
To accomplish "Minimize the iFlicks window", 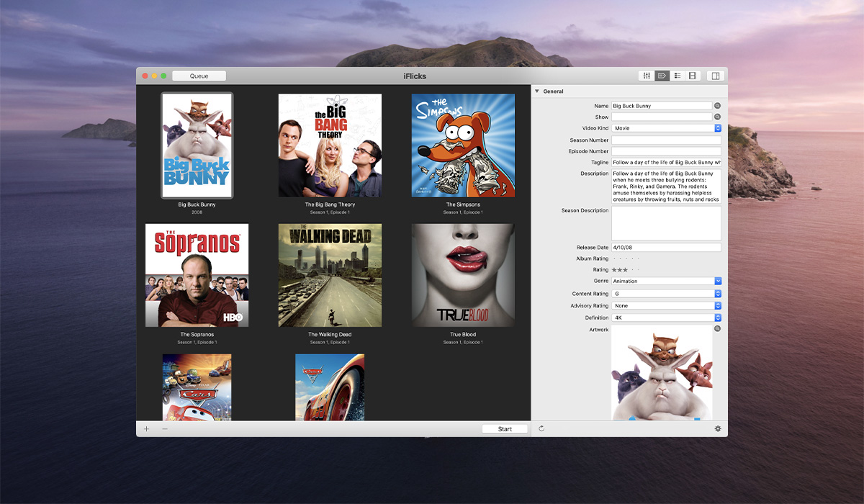I will (x=154, y=76).
